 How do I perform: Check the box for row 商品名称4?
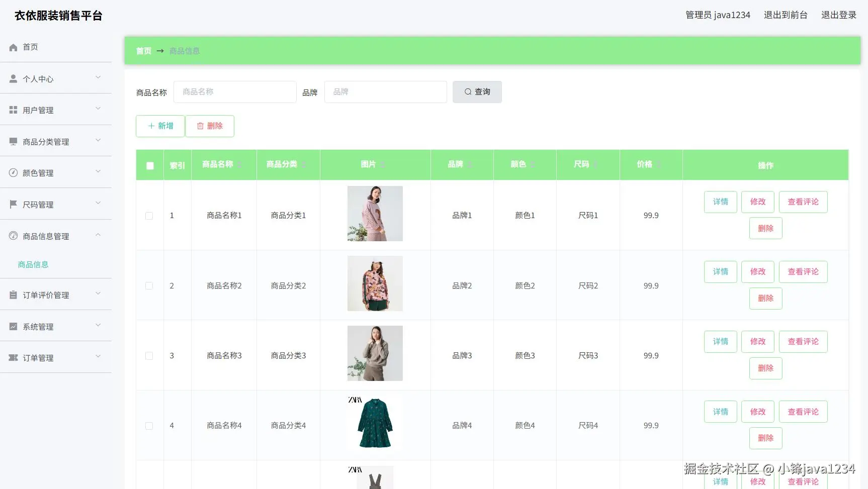pos(149,426)
